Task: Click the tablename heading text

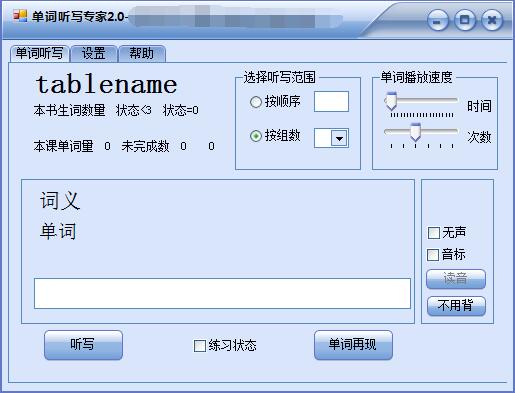Action: 106,85
